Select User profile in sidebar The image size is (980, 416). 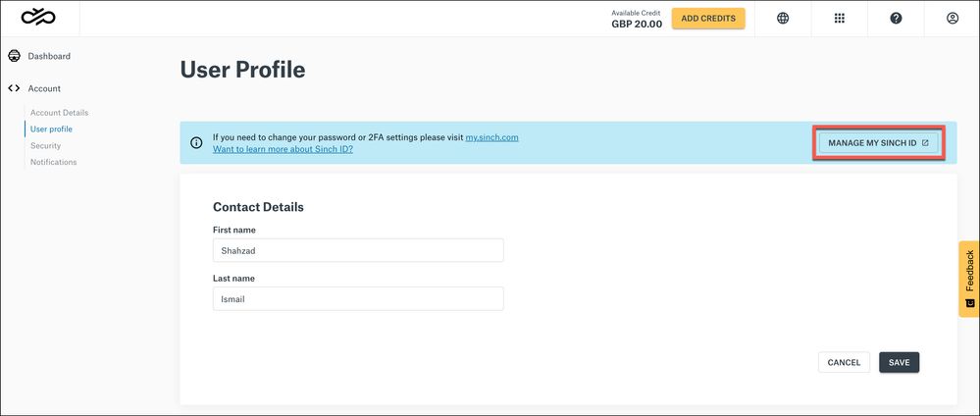coord(51,129)
